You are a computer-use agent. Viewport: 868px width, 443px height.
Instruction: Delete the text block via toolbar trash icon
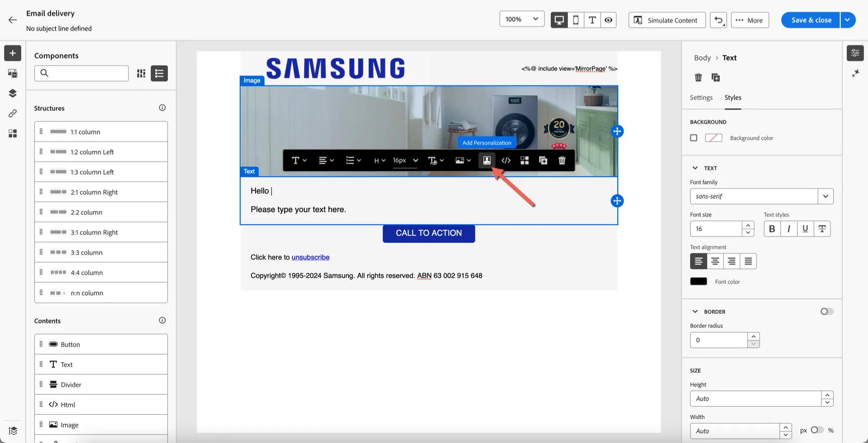[x=562, y=160]
